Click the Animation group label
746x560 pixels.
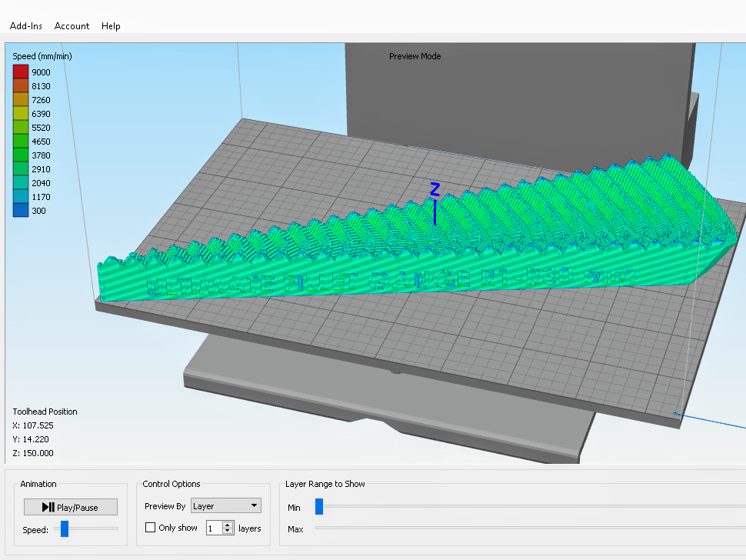coord(38,484)
